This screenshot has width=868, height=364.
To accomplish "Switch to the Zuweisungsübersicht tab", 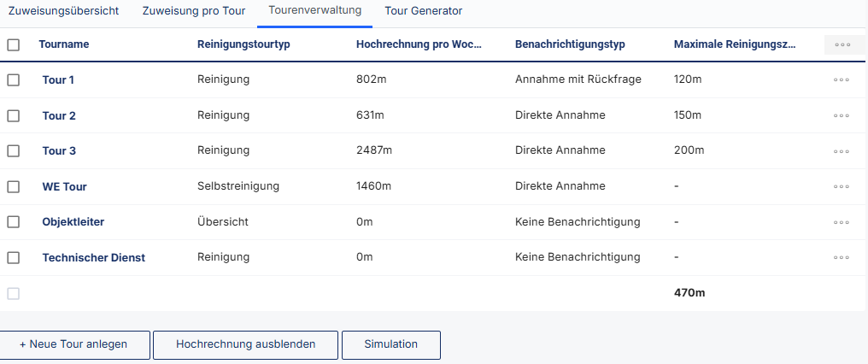I will (63, 11).
